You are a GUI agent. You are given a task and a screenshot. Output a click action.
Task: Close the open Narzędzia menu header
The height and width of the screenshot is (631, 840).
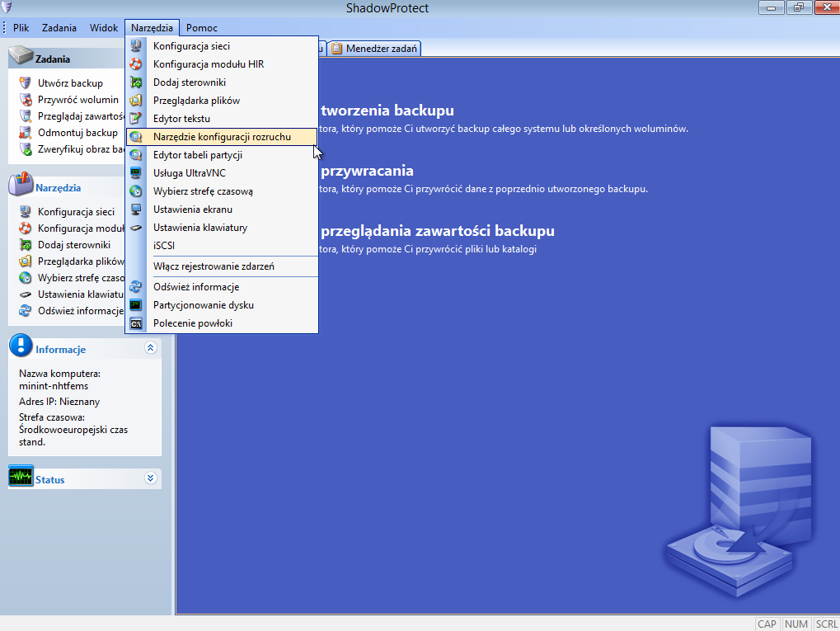[153, 28]
